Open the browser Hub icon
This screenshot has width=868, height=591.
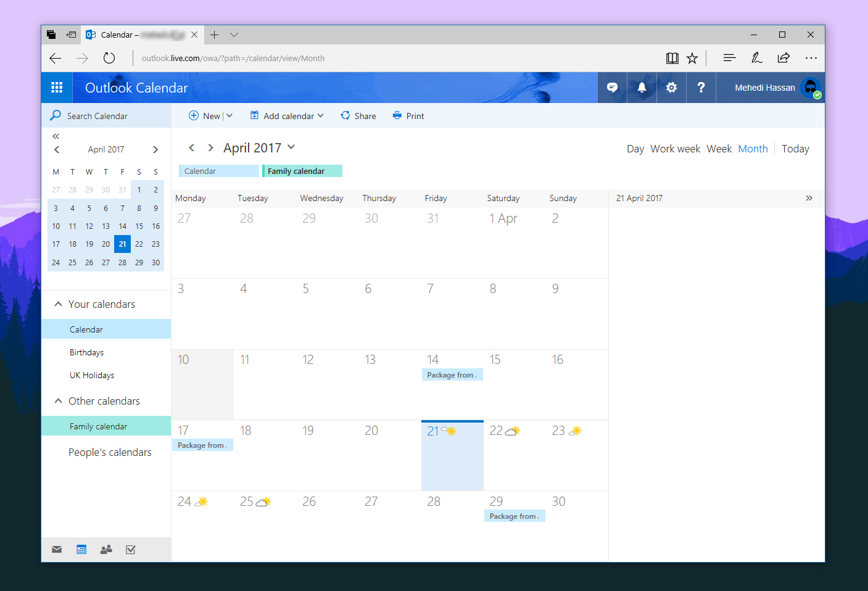pyautogui.click(x=729, y=58)
